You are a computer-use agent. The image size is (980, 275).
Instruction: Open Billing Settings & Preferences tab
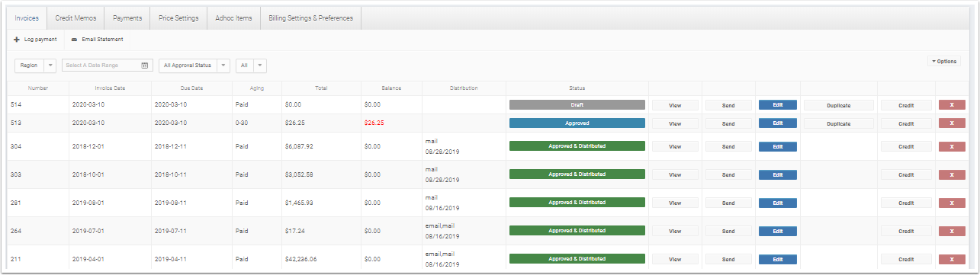tap(311, 18)
